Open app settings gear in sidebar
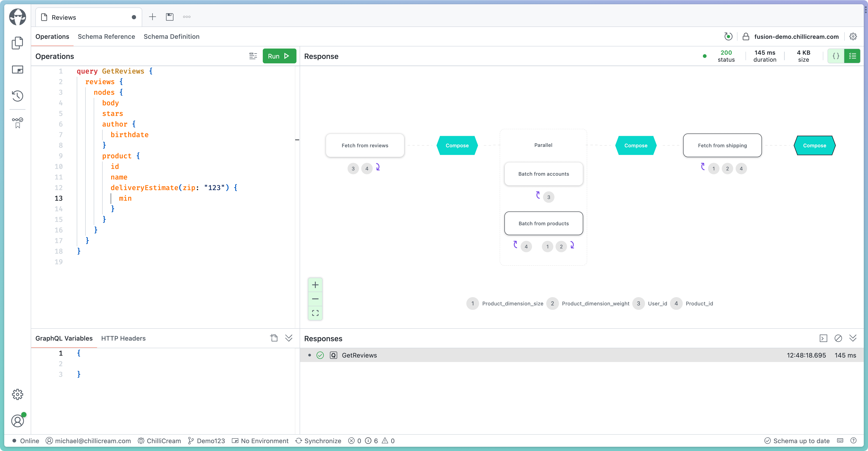This screenshot has width=868, height=451. click(x=18, y=394)
